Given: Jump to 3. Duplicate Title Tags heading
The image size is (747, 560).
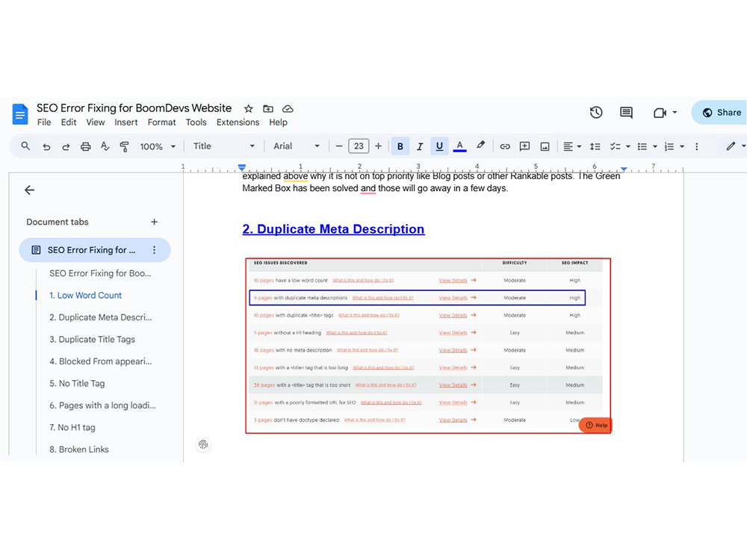Looking at the screenshot, I should pyautogui.click(x=92, y=339).
